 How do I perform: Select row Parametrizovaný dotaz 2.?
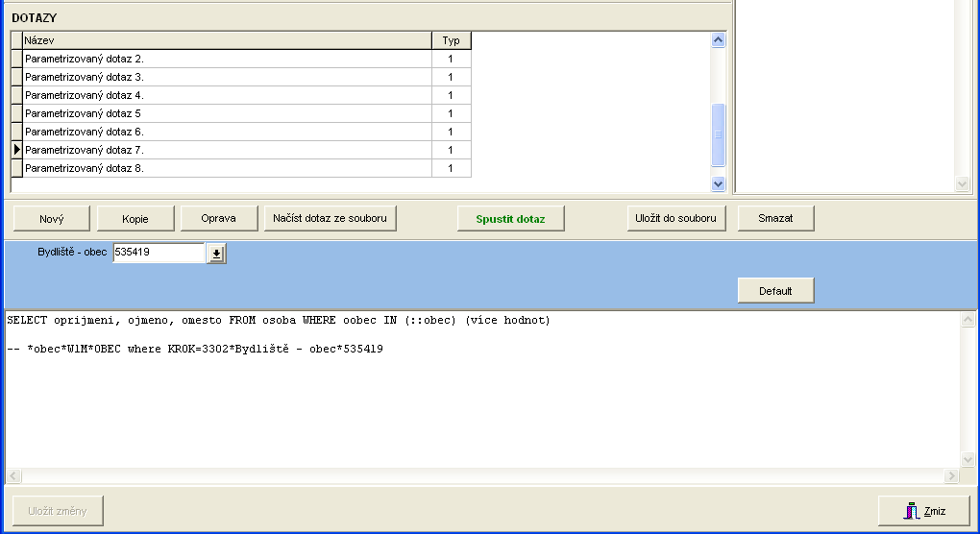coord(227,59)
